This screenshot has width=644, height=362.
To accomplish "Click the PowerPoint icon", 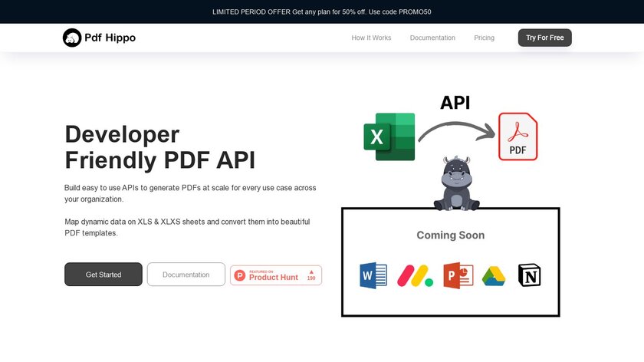I will click(458, 275).
